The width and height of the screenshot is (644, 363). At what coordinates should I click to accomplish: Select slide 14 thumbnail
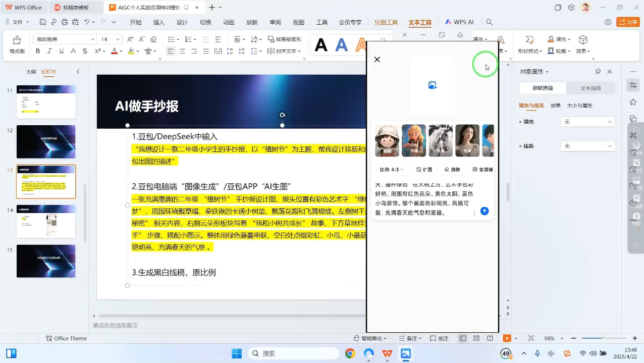[x=46, y=221]
